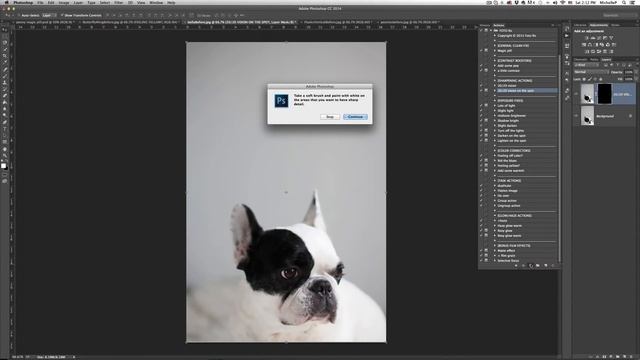The image size is (640, 360).
Task: Expand the 'Flatten image' action
Action: click(495, 191)
